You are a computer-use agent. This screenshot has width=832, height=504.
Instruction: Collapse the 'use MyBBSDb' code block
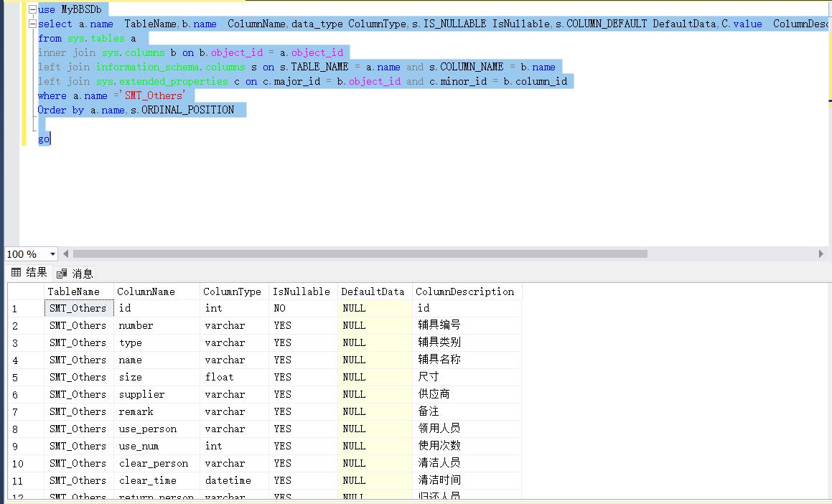[32, 9]
